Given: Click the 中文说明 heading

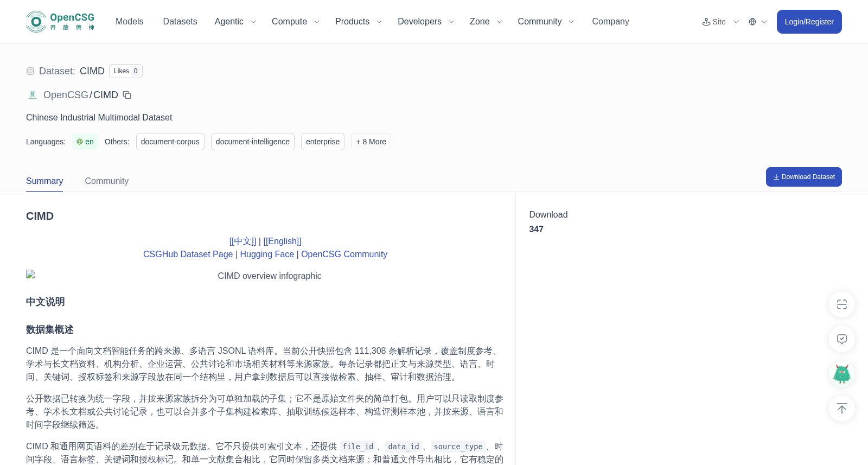Looking at the screenshot, I should click(46, 302).
